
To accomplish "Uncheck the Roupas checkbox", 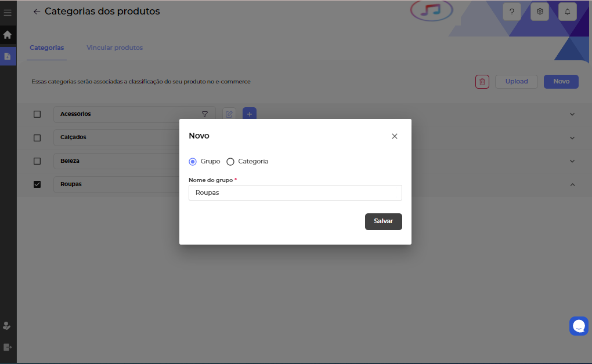I will coord(37,184).
